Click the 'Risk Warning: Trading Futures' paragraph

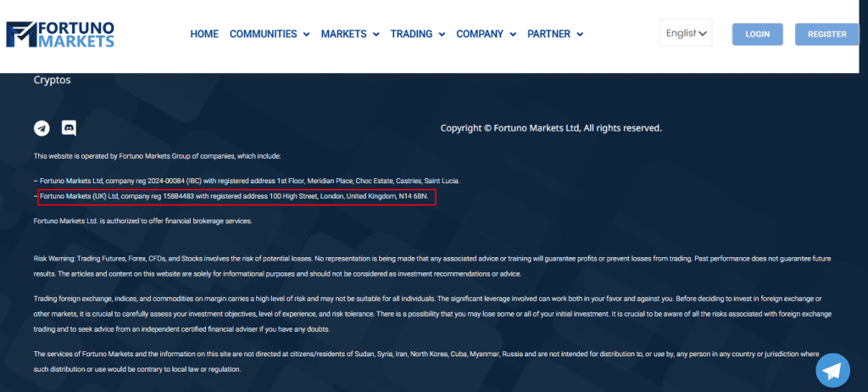pos(432,266)
